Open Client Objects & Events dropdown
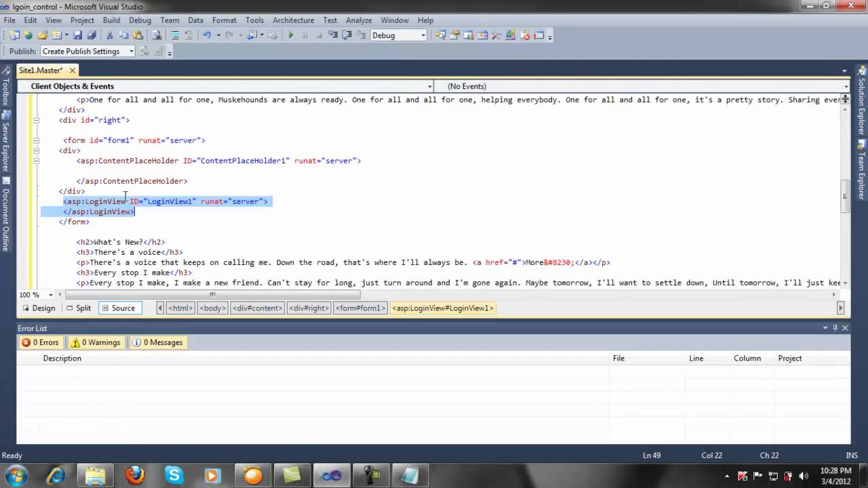This screenshot has width=868, height=488. click(x=430, y=86)
